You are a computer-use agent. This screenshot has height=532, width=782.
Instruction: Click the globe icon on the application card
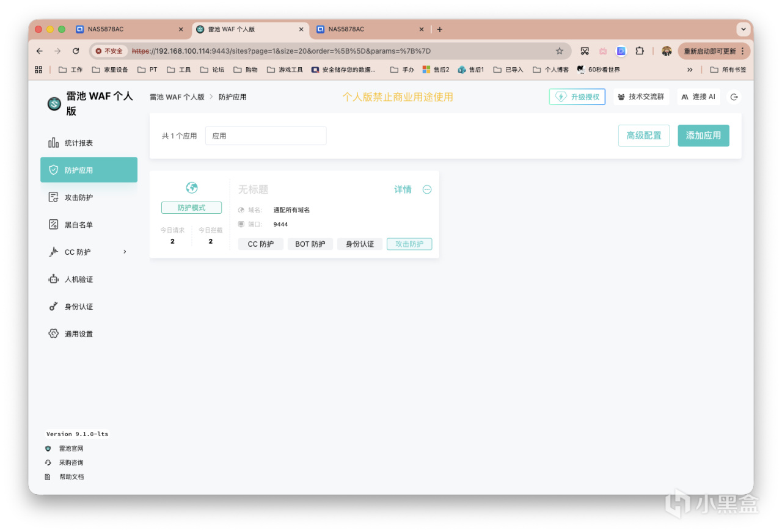point(192,188)
